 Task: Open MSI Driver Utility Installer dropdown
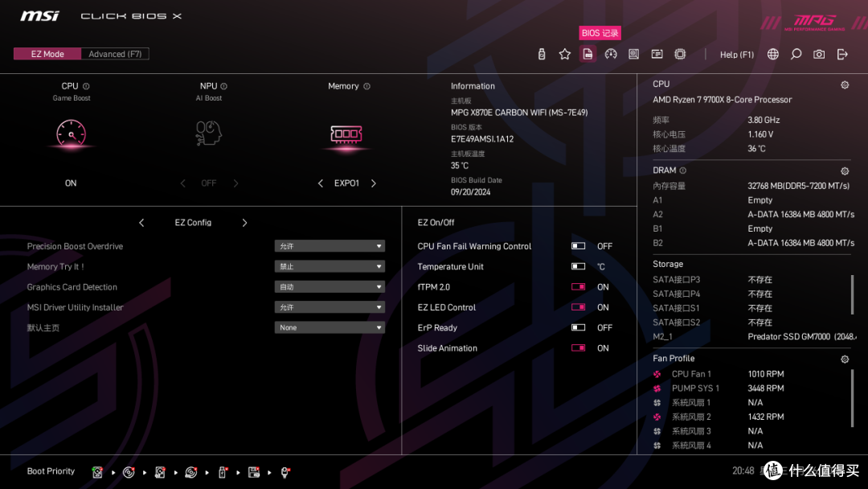[330, 307]
